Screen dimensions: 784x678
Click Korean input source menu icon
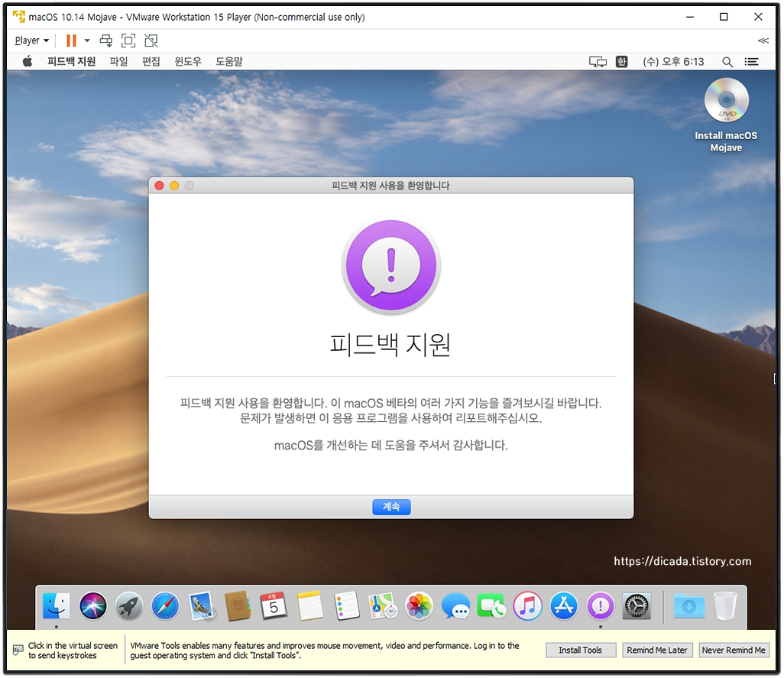coord(621,61)
